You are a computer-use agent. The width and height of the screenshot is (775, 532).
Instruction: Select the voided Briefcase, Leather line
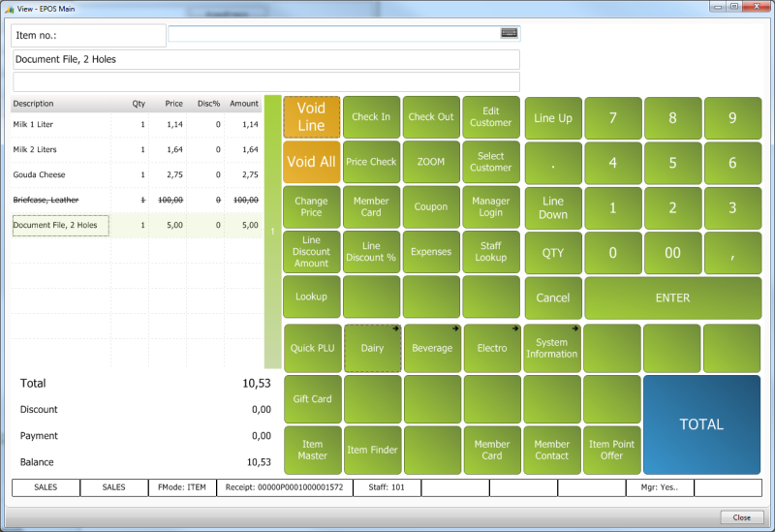pos(136,199)
